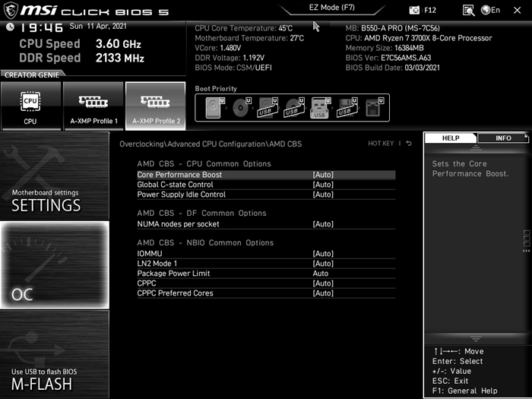Screen dimensions: 532x399
Task: Select the IOMMU label
Action: [x=150, y=254]
